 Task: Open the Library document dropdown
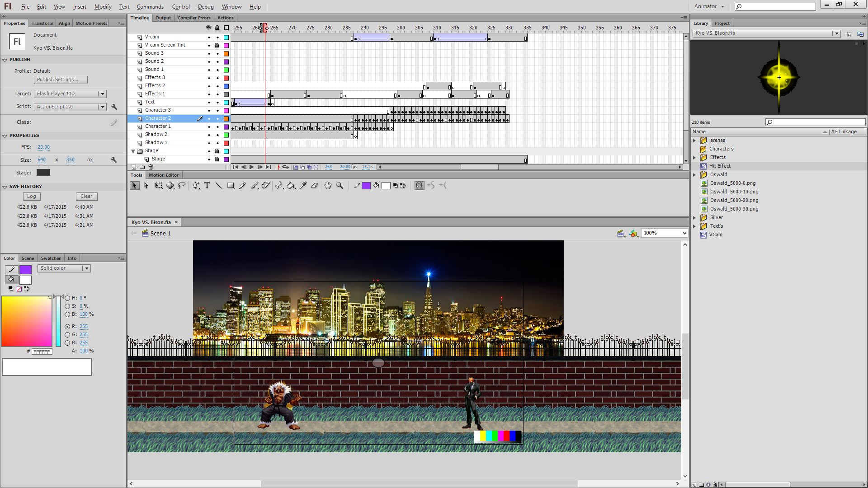tap(836, 33)
